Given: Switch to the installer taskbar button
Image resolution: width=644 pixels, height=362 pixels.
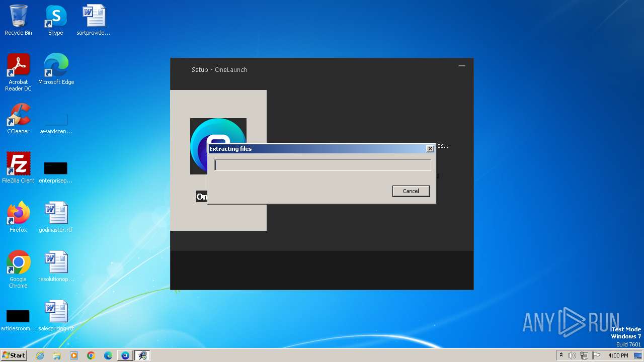Looking at the screenshot, I should [x=142, y=355].
